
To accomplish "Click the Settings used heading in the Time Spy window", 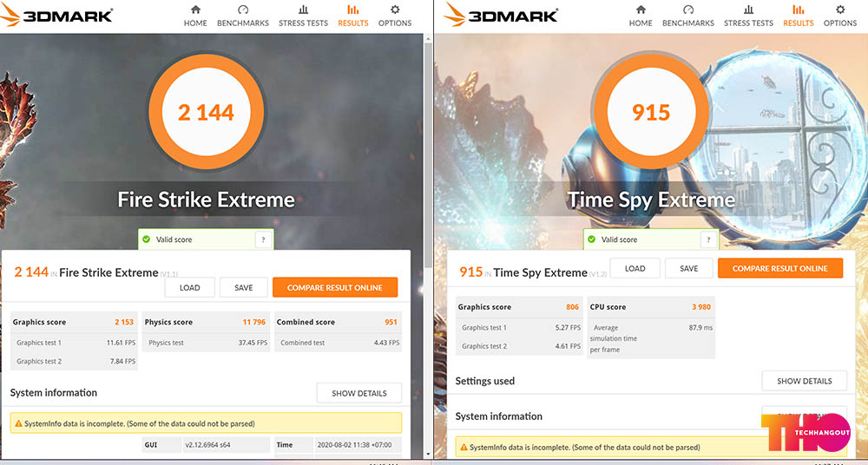I will pos(485,381).
